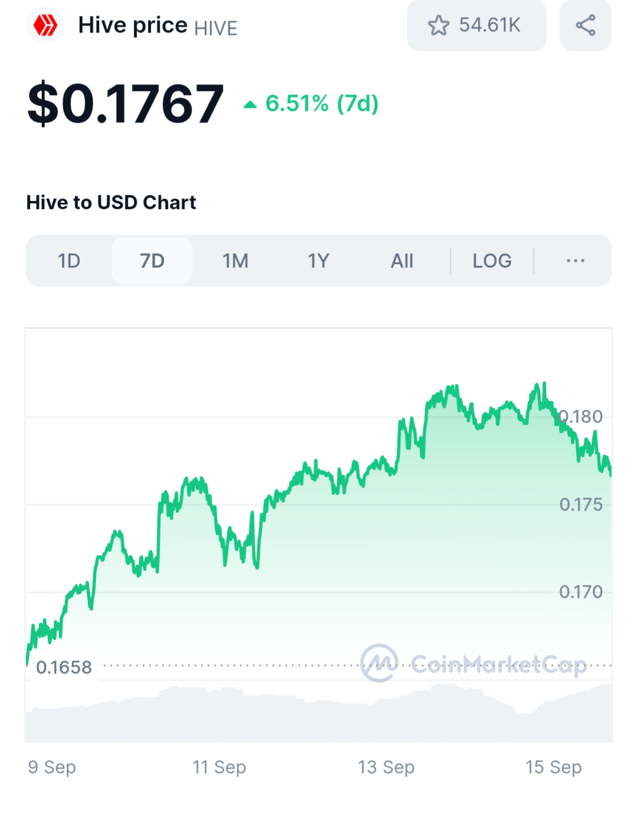
Task: Tap the green 7d change arrow
Action: tap(250, 105)
